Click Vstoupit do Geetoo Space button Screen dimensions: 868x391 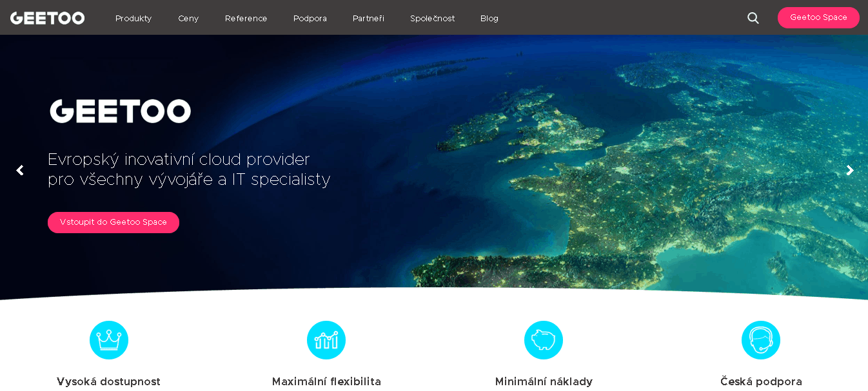(x=113, y=222)
